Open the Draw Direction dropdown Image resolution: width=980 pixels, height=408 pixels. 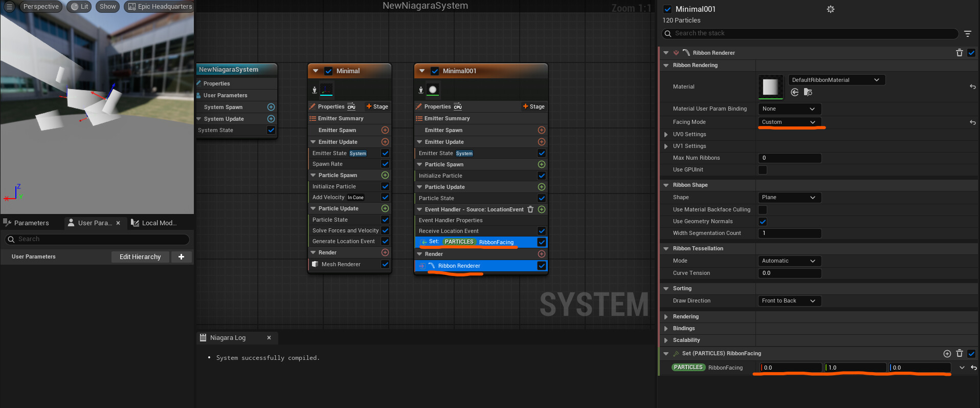789,301
